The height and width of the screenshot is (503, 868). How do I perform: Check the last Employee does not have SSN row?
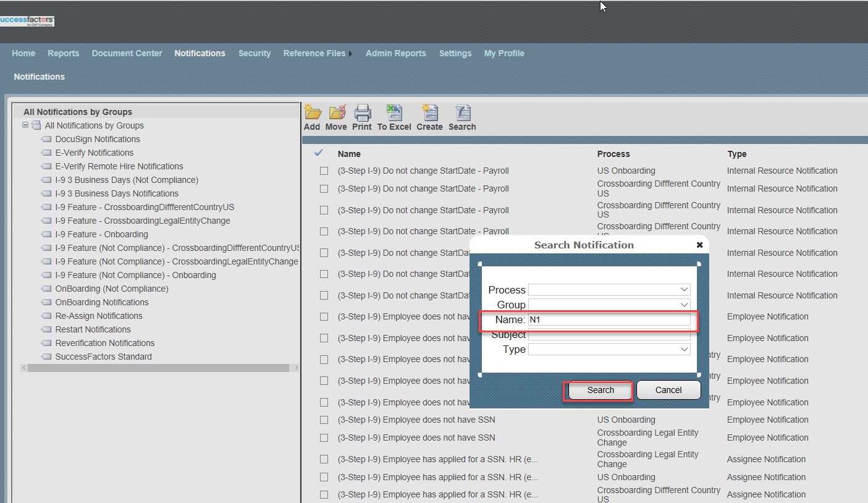(324, 438)
